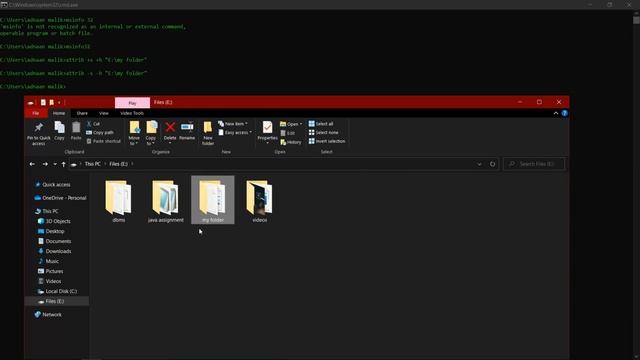Image resolution: width=640 pixels, height=360 pixels.
Task: Select Files (E:) in sidebar
Action: pyautogui.click(x=57, y=301)
